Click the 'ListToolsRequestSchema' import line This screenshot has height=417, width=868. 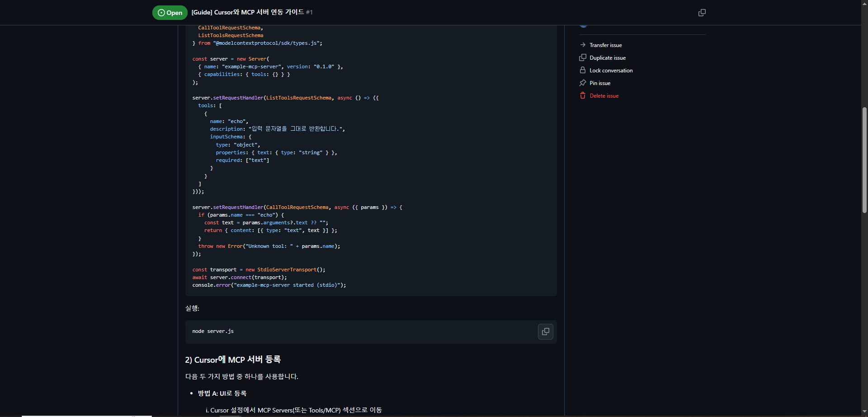coord(231,35)
